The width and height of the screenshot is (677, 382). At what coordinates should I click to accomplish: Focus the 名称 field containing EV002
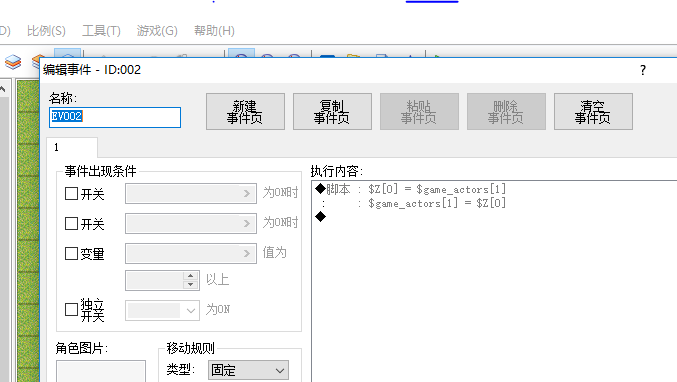pyautogui.click(x=115, y=117)
